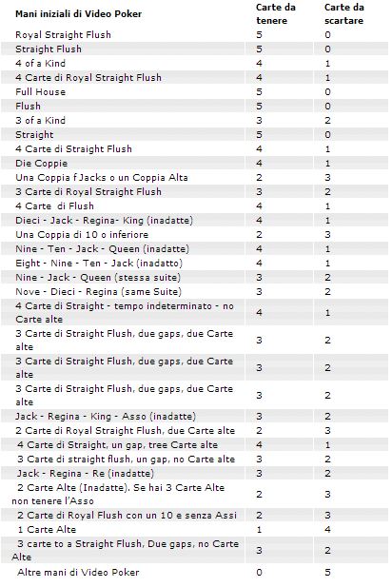Click the '1 Carte Alte' row
Viewport: 392px width, 587px height.
point(194,529)
